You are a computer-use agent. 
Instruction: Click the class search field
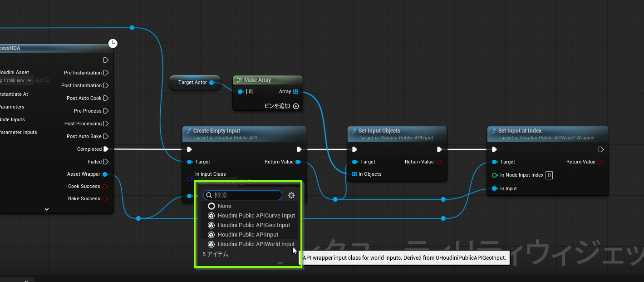243,195
